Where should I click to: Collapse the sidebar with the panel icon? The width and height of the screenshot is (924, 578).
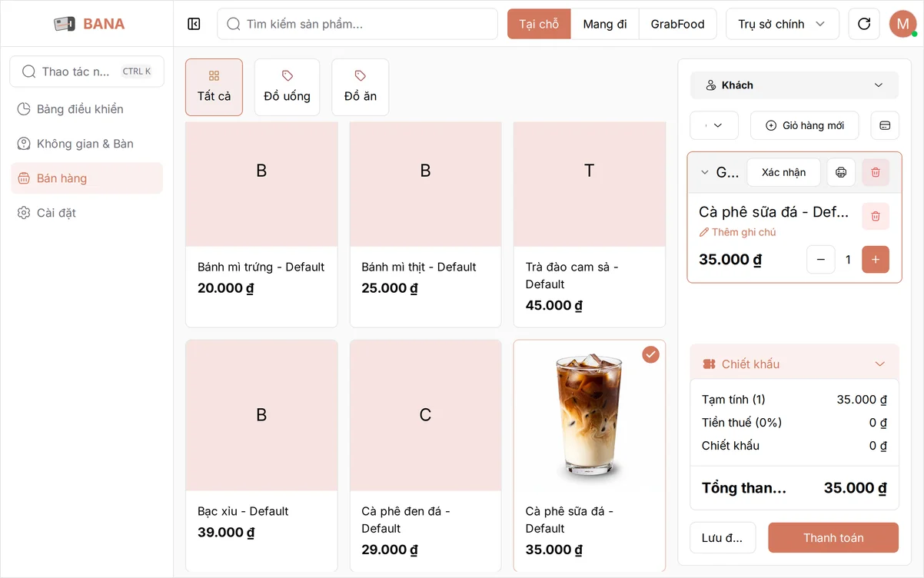194,24
